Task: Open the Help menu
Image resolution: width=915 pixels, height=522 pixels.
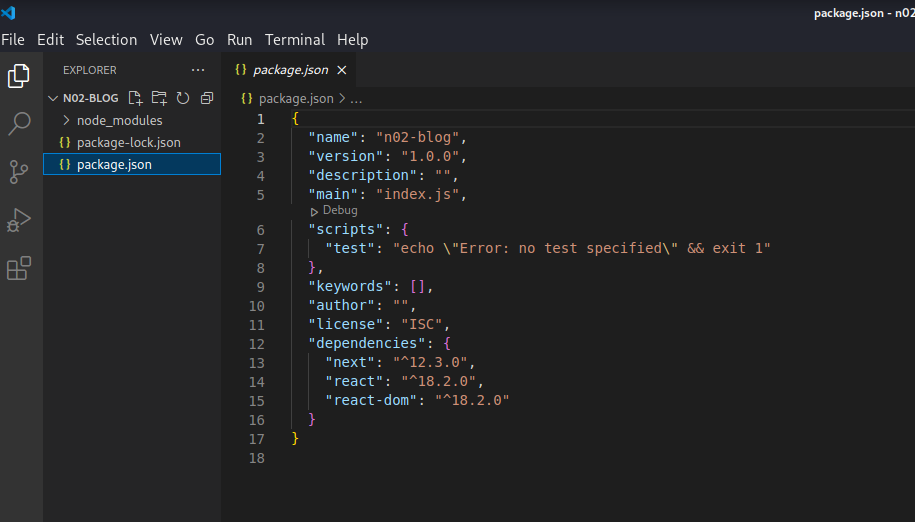Action: tap(352, 40)
